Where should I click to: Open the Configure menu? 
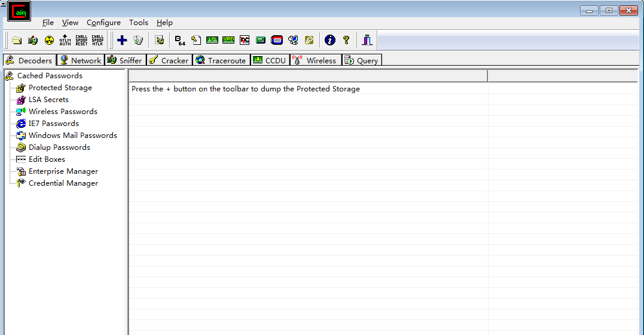tap(103, 23)
